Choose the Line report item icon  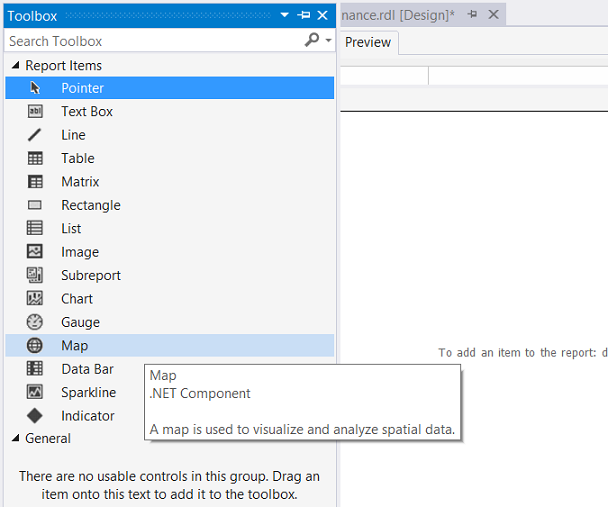(35, 135)
